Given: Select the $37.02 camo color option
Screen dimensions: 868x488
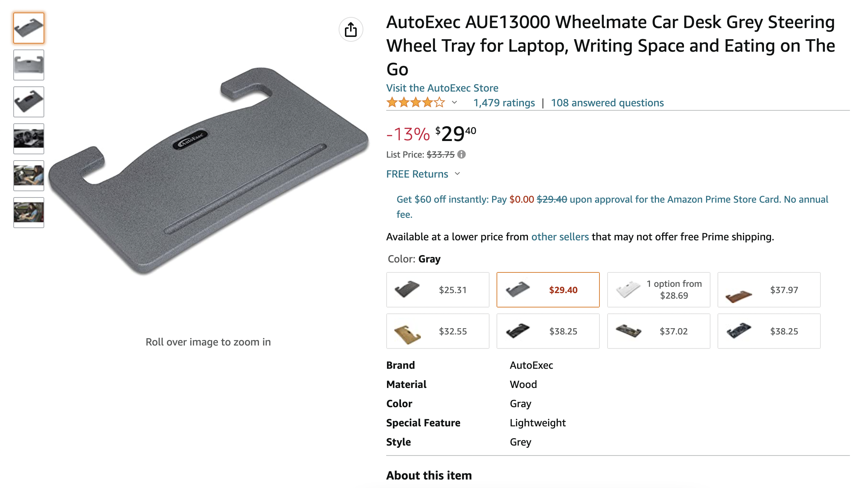Looking at the screenshot, I should tap(658, 331).
